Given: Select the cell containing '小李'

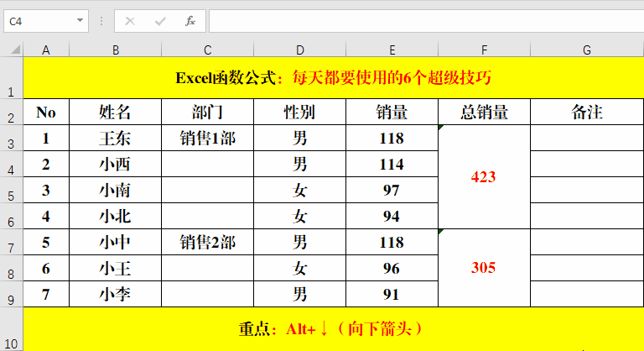Looking at the screenshot, I should click(x=116, y=294).
